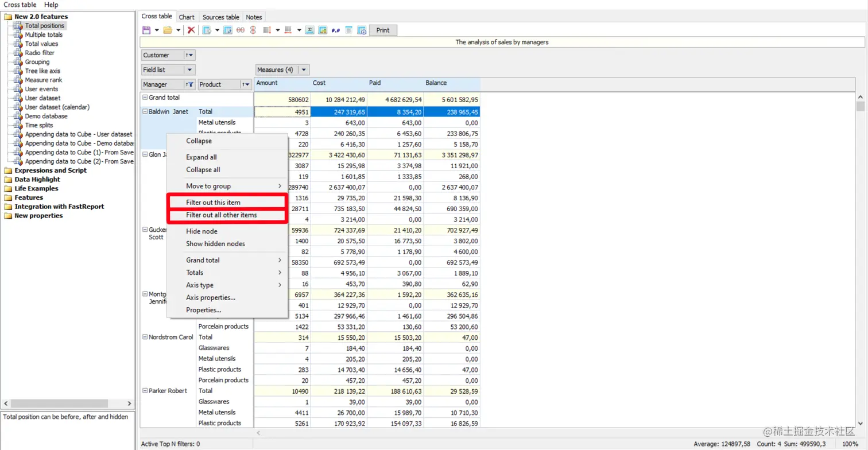Screen dimensions: 868x450
Task: Collapse the Parker Robert row
Action: 145,391
